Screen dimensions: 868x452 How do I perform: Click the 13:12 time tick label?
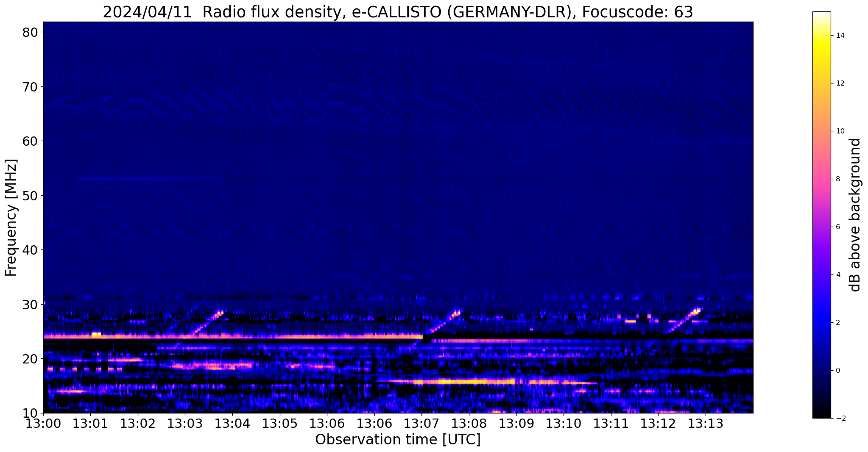coord(658,424)
